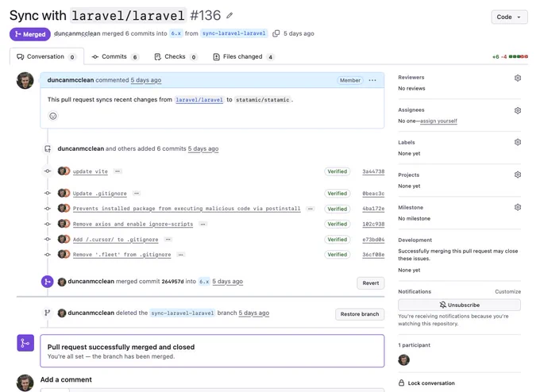Open the Code dropdown button
The height and width of the screenshot is (392, 540).
[509, 17]
